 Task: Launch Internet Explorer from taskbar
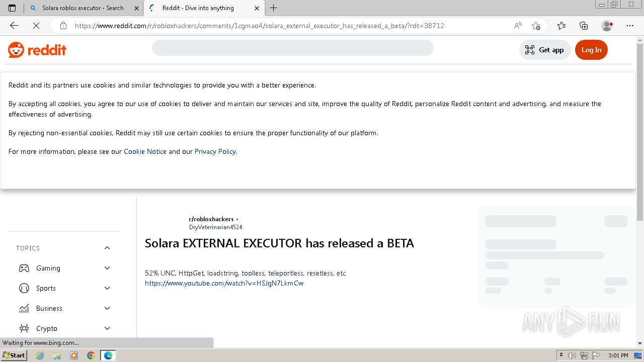tap(40, 355)
